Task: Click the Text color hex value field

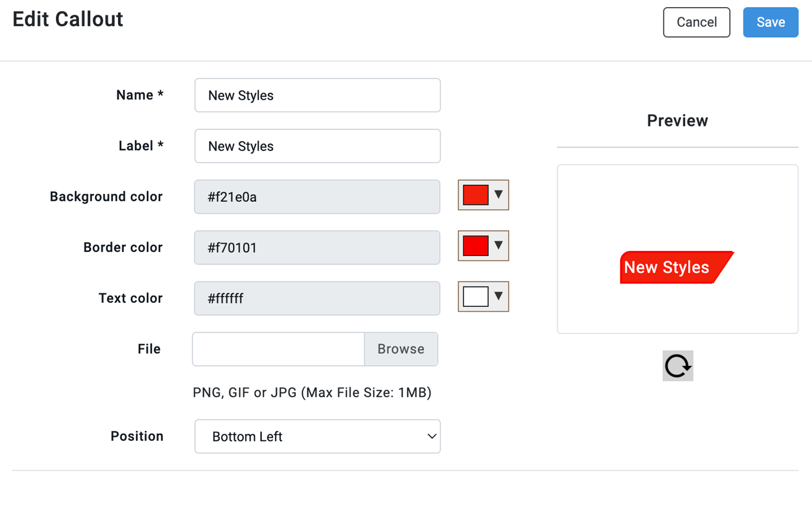Action: point(317,298)
